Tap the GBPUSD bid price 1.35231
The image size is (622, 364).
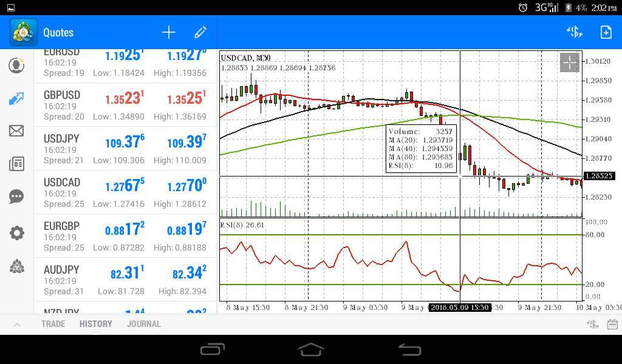tap(125, 98)
